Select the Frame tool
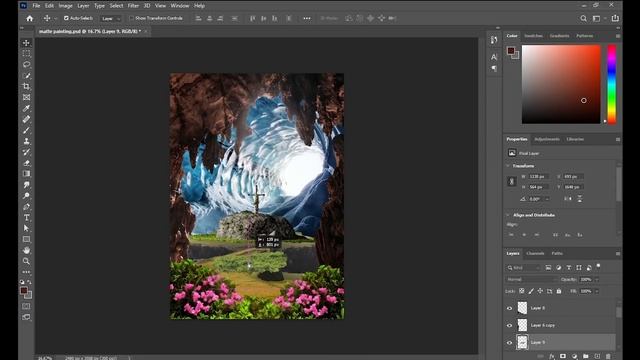The height and width of the screenshot is (360, 640). (27, 98)
